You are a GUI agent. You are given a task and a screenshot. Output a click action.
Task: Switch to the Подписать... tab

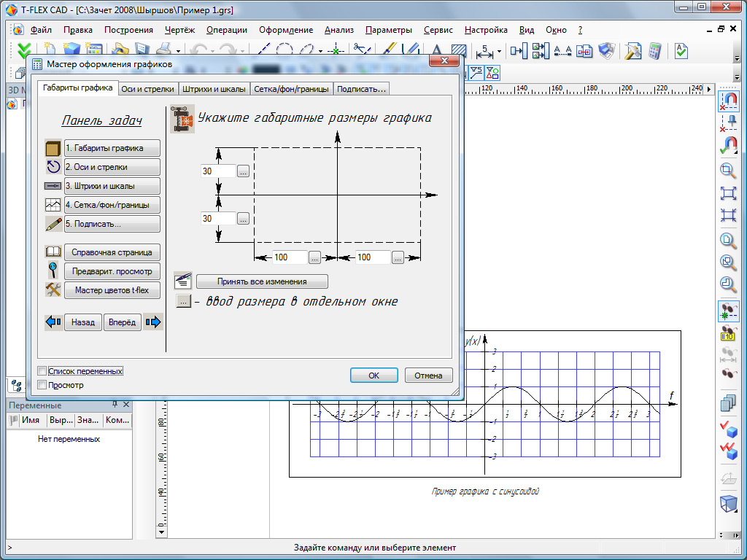tap(361, 89)
